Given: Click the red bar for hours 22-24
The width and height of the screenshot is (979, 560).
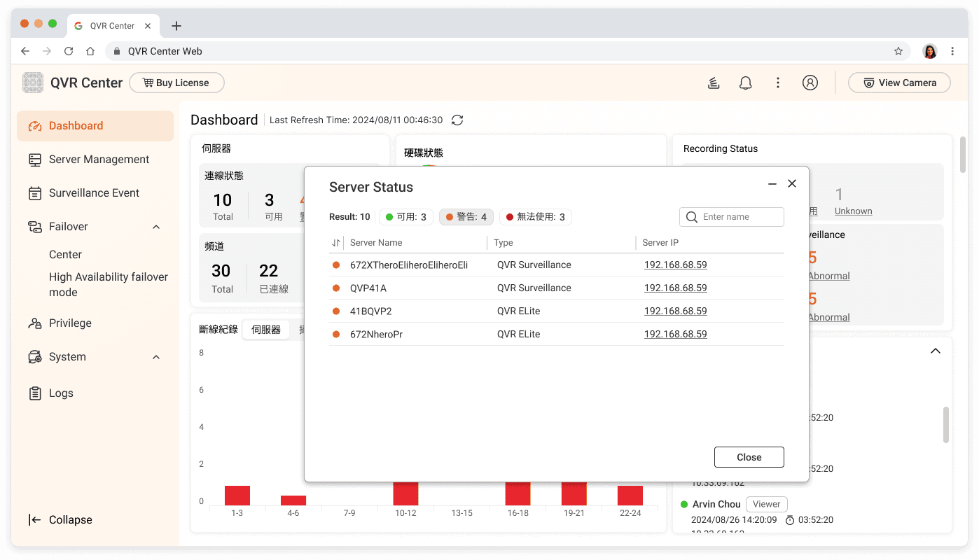Looking at the screenshot, I should [x=630, y=496].
